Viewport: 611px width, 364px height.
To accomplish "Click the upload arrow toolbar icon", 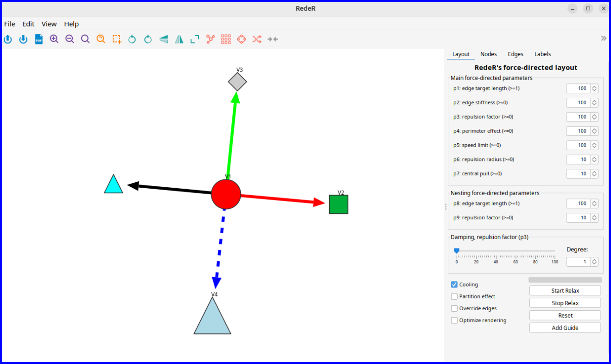I will pyautogui.click(x=8, y=39).
